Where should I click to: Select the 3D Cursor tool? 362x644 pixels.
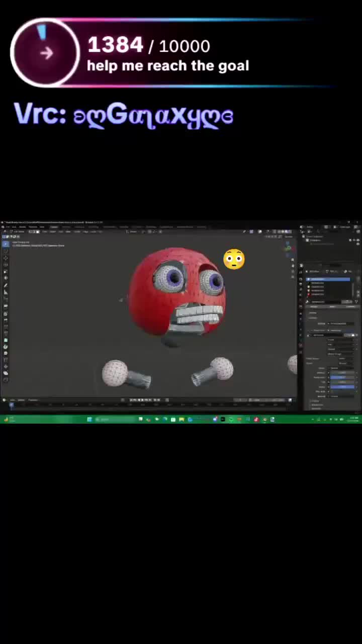coord(6,251)
